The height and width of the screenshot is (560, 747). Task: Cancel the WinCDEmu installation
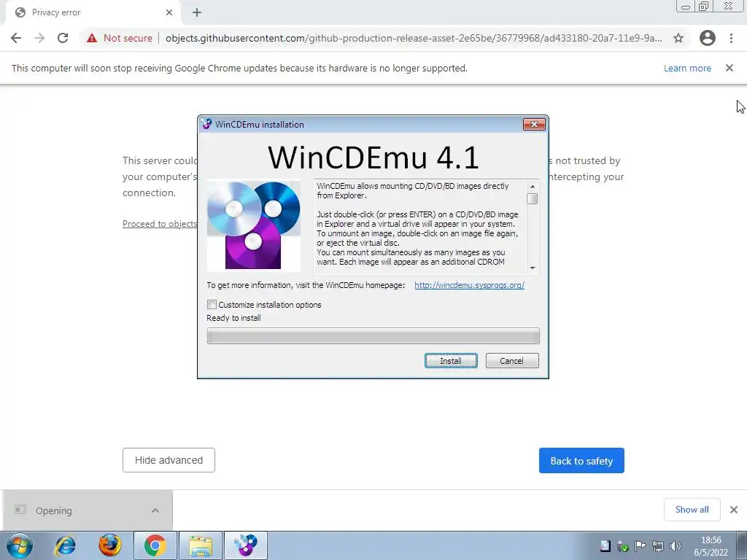tap(511, 360)
